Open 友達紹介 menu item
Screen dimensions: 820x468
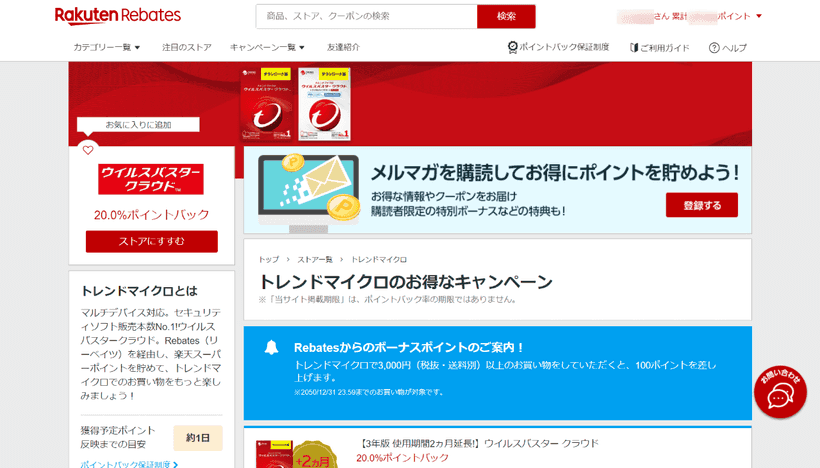pyautogui.click(x=344, y=47)
